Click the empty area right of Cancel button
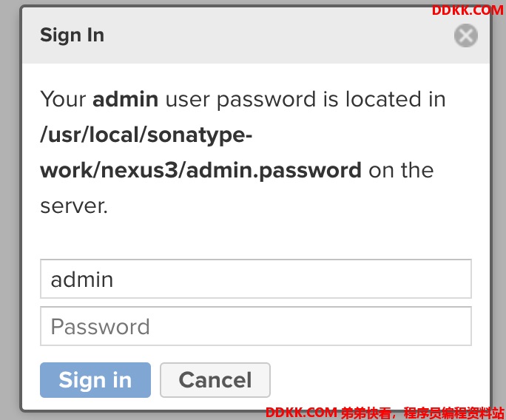 pos(374,379)
